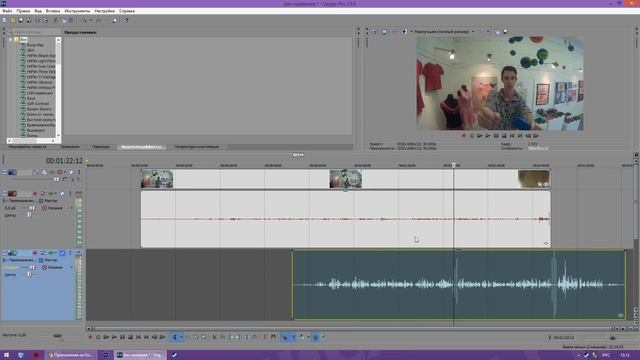The image size is (640, 360).
Task: Click the Delete icon in the editing toolbar
Action: pos(214,337)
